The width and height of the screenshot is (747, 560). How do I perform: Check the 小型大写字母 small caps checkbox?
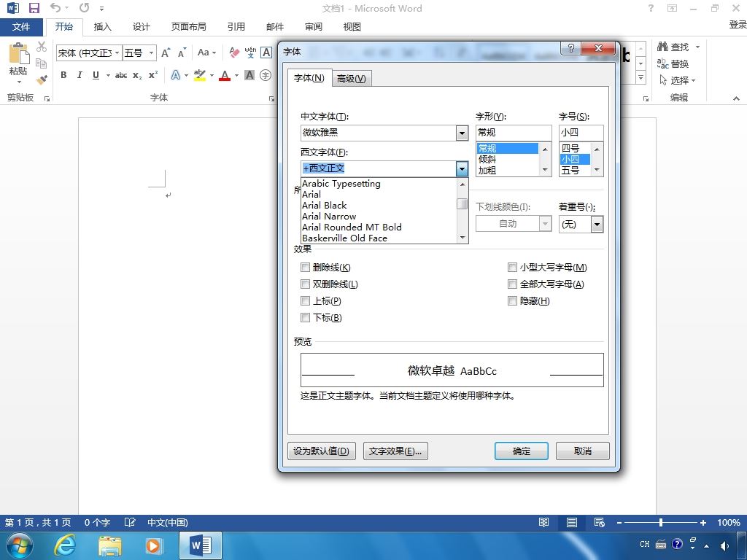(x=512, y=267)
